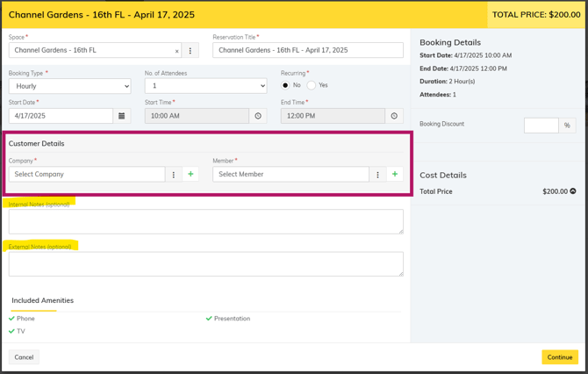Add a new member with plus icon
The image size is (588, 374).
[x=395, y=175]
